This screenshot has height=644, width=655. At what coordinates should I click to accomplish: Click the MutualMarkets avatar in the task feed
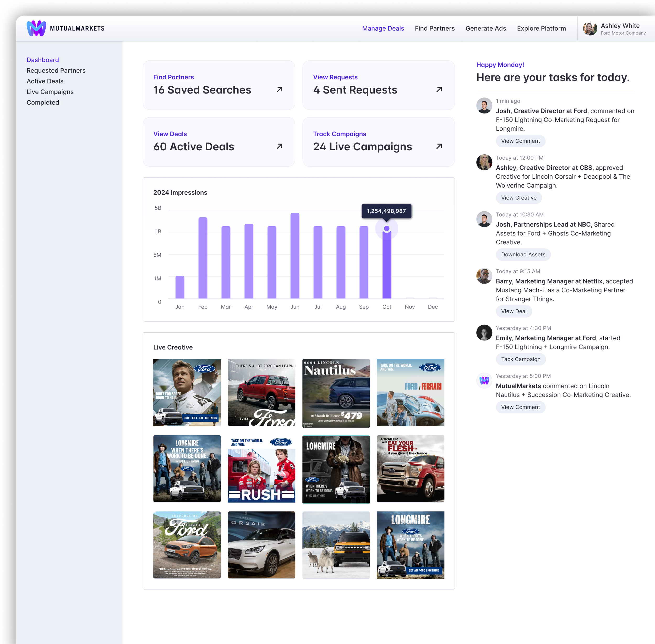(x=484, y=381)
